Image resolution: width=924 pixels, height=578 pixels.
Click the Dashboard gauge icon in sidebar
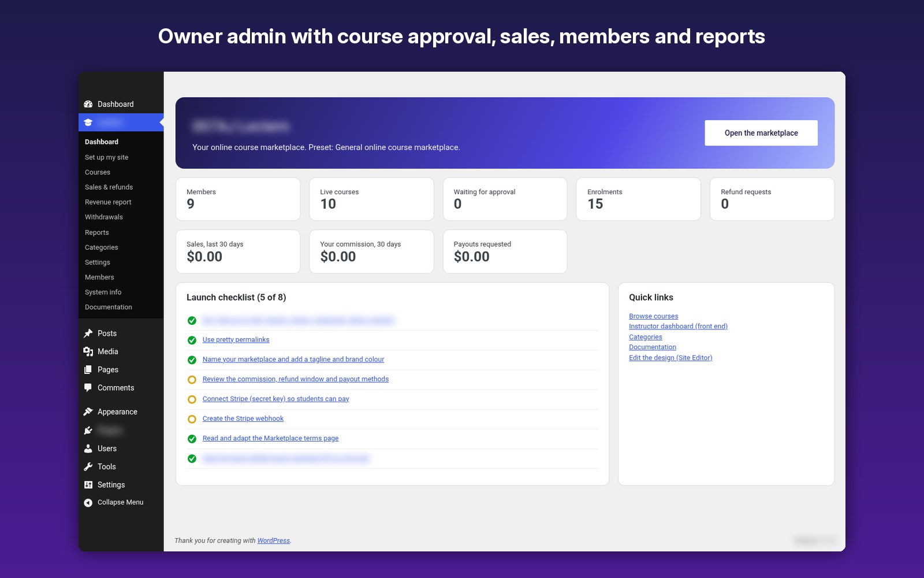pos(88,104)
